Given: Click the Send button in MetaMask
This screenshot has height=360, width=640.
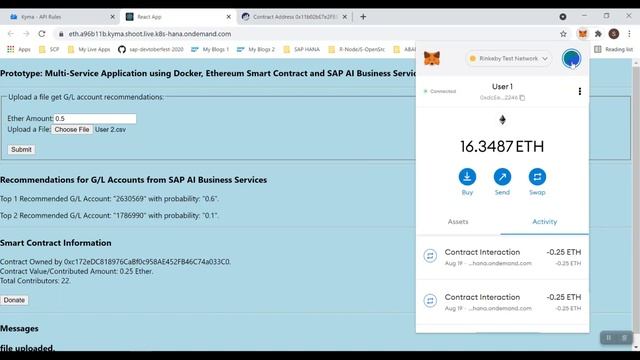Looking at the screenshot, I should [502, 182].
